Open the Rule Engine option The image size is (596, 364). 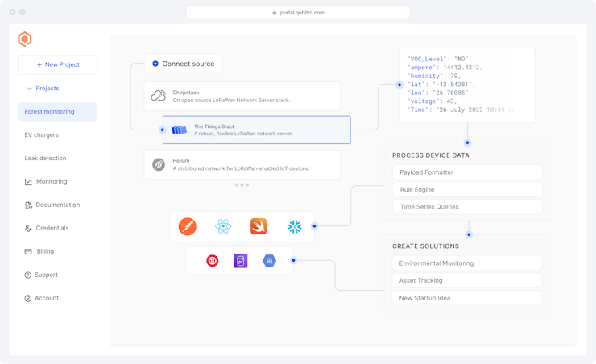coord(467,189)
